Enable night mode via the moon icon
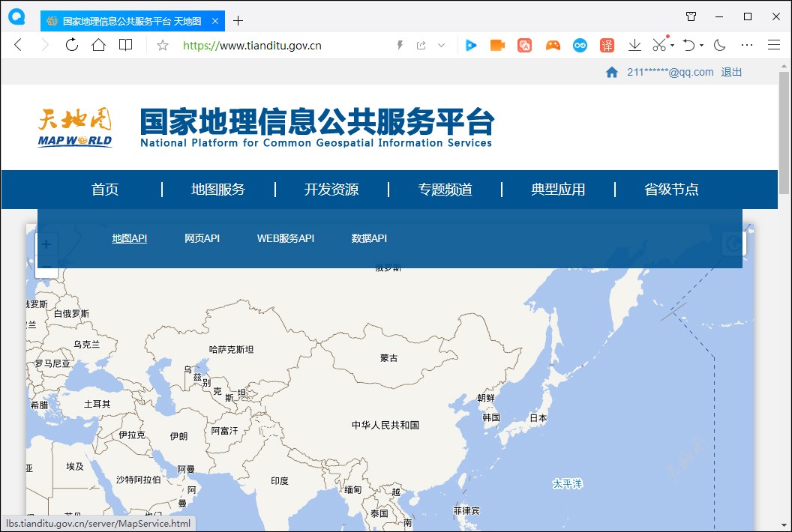The width and height of the screenshot is (792, 532). click(718, 45)
